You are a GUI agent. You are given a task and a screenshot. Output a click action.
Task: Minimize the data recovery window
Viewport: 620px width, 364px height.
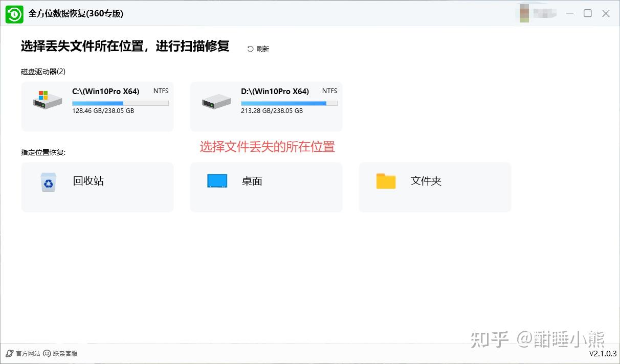click(570, 14)
